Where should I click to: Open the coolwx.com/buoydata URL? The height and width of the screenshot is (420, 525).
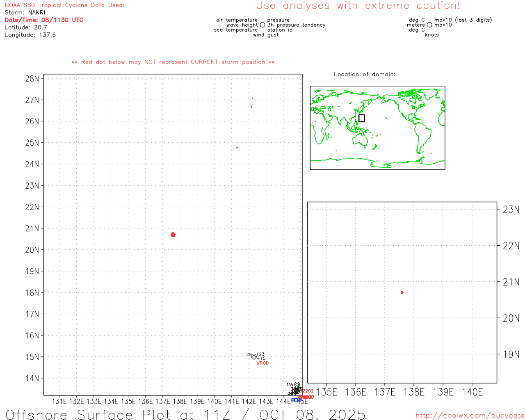[x=470, y=415]
